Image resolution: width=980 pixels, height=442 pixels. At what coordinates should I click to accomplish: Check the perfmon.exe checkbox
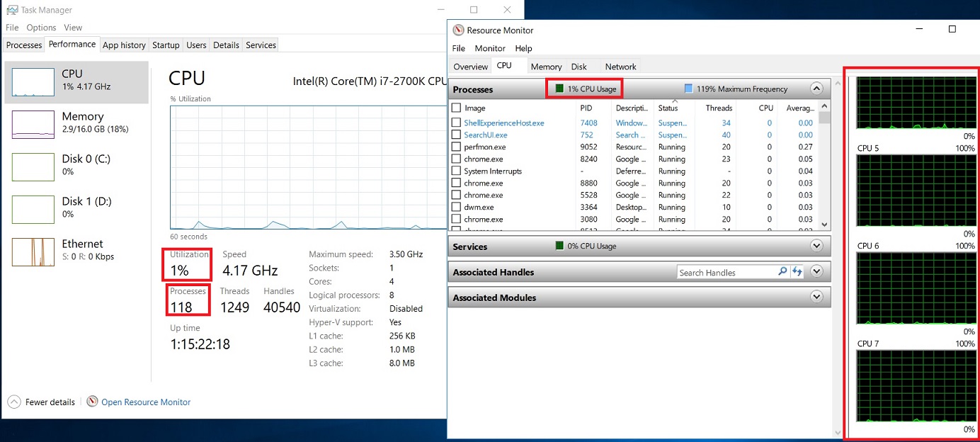[456, 147]
